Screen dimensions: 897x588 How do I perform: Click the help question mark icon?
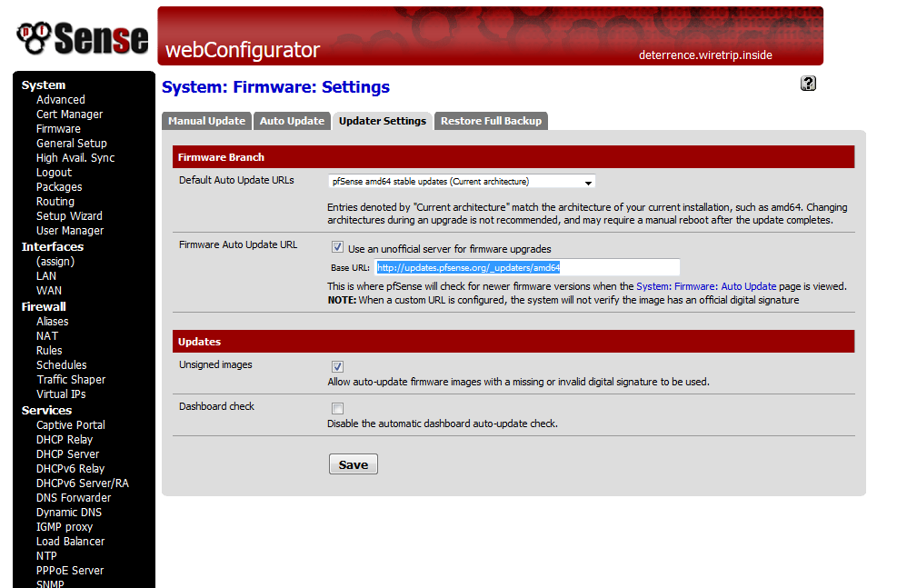pyautogui.click(x=808, y=84)
